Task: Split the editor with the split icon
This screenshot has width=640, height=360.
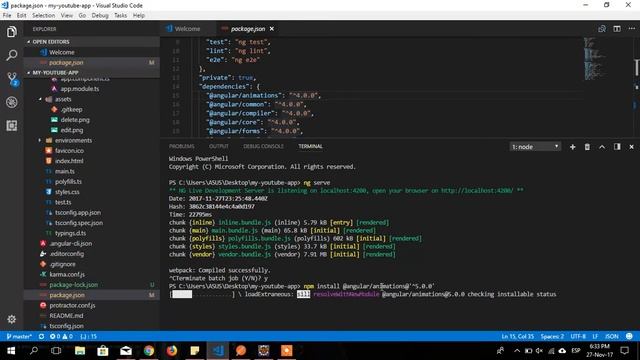Action: click(x=617, y=29)
